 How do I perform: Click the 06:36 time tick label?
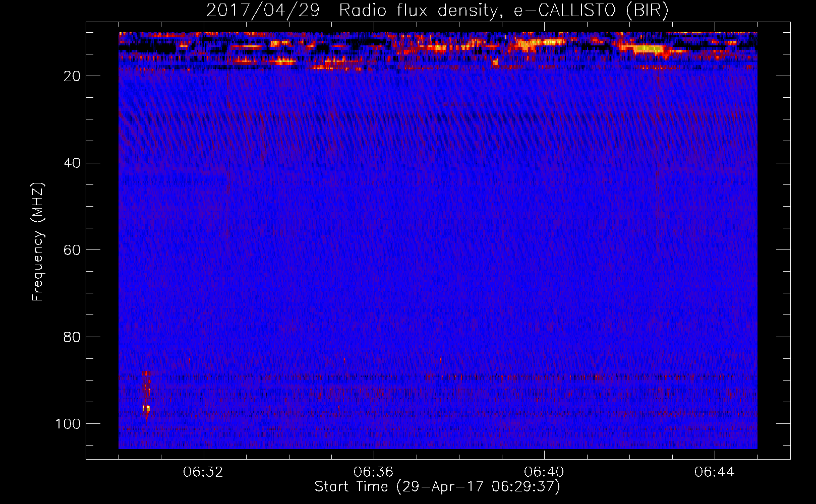373,472
